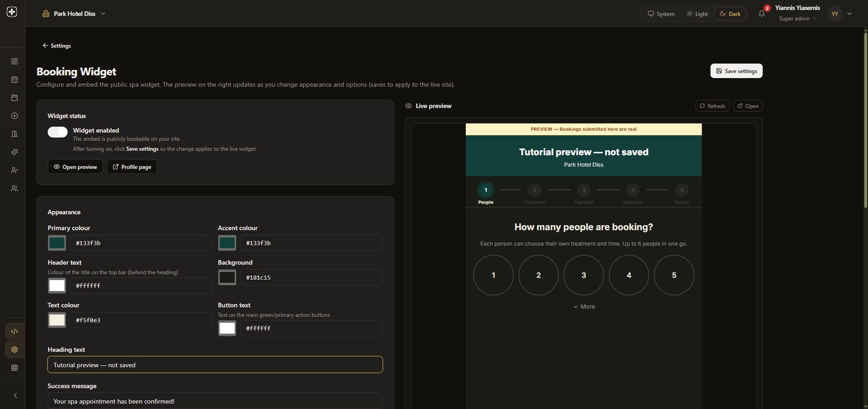Switch theme to Dark

(x=730, y=14)
